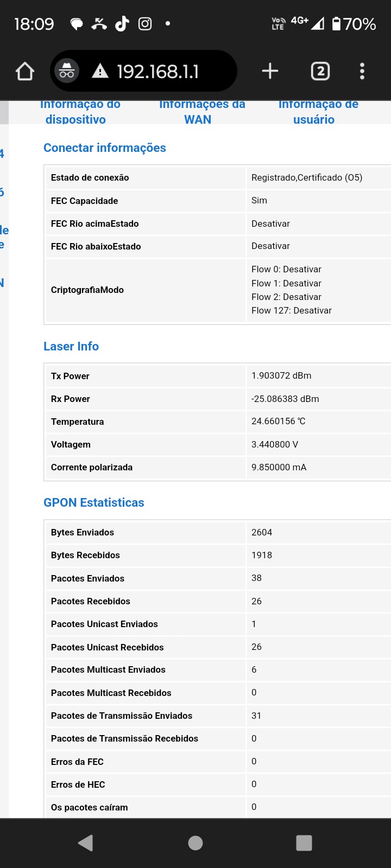Image resolution: width=391 pixels, height=868 pixels.
Task: Switch to Informação do dispositivo tab
Action: tap(79, 112)
